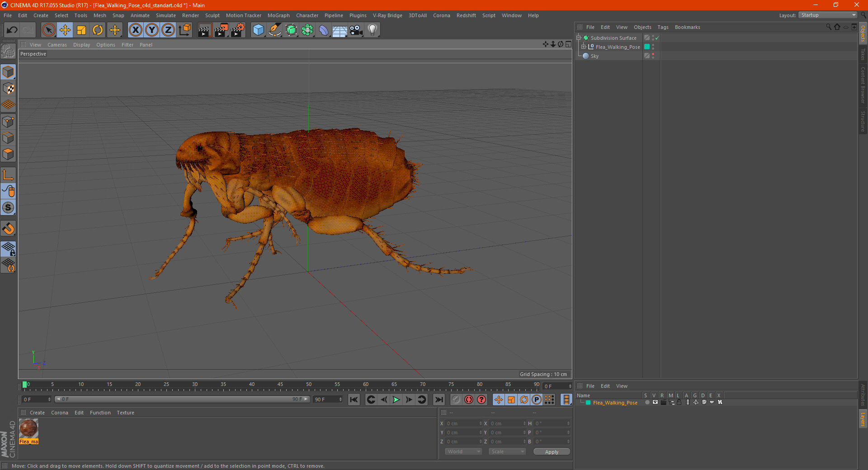Click the current frame 0 F field
Screen dimensions: 868x470
click(x=37, y=399)
